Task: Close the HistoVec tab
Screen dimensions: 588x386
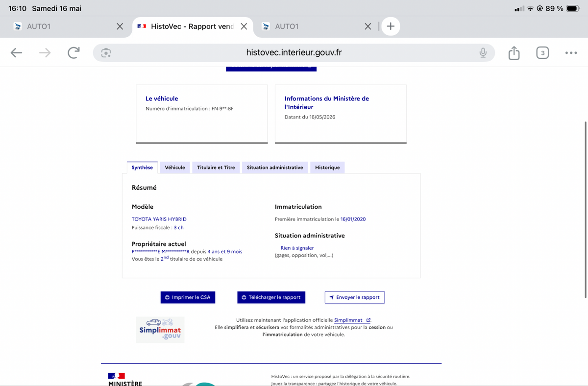Action: (x=244, y=26)
